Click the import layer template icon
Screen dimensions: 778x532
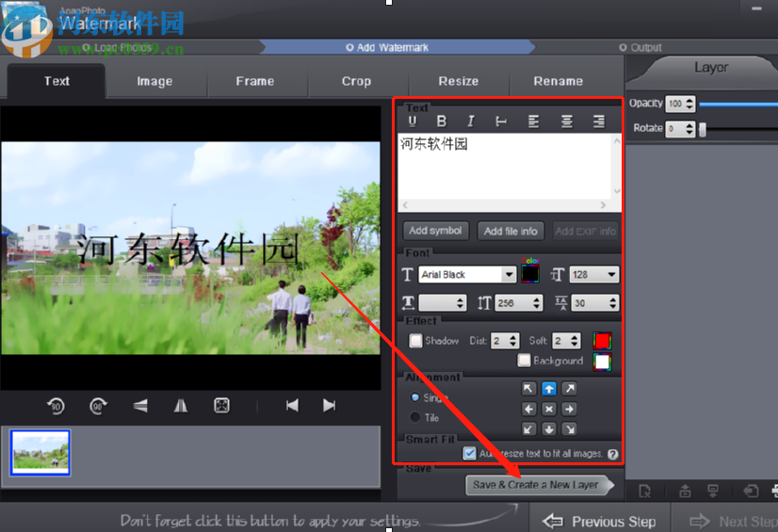click(x=751, y=492)
